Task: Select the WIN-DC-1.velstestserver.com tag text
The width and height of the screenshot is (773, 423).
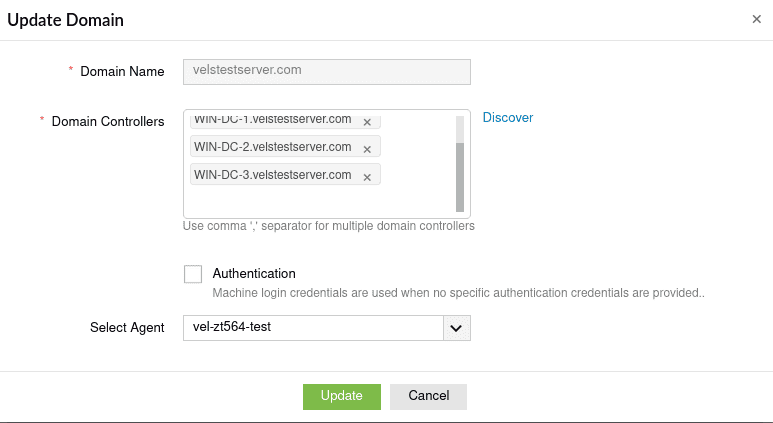Action: [272, 120]
